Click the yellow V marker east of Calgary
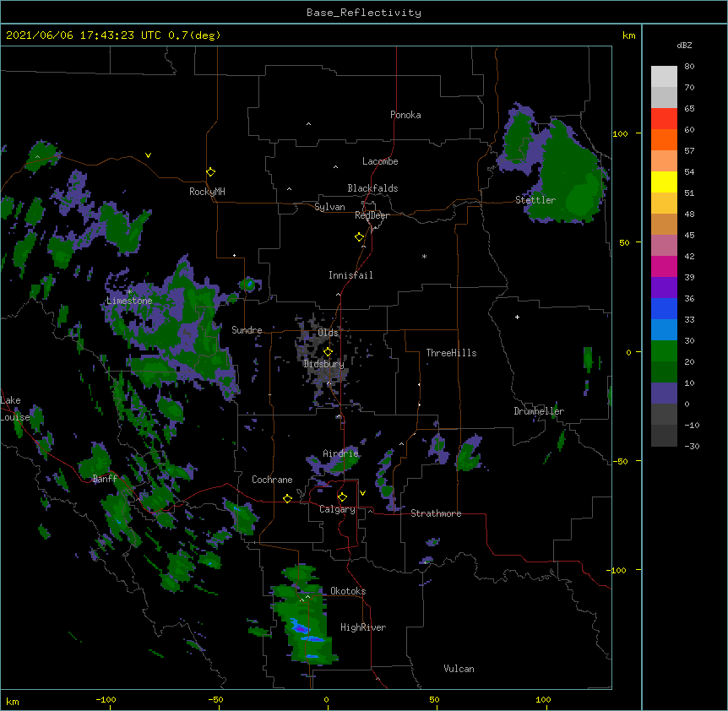This screenshot has height=711, width=728. point(362,493)
